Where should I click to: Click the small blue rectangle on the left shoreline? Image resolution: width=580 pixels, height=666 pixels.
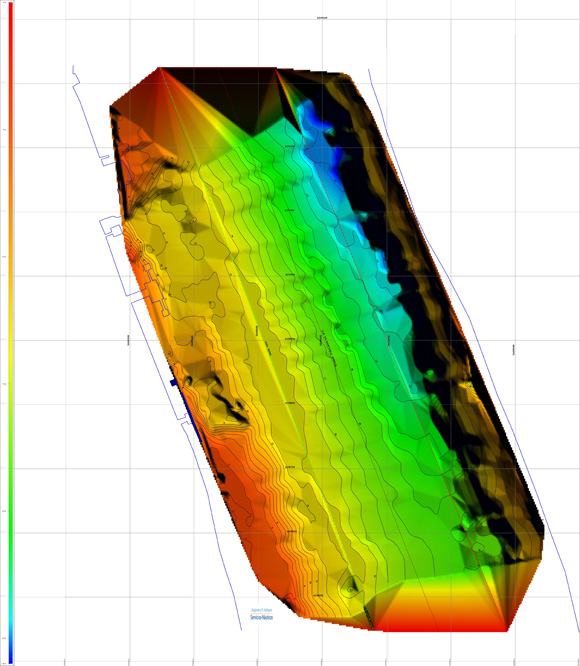[173, 382]
